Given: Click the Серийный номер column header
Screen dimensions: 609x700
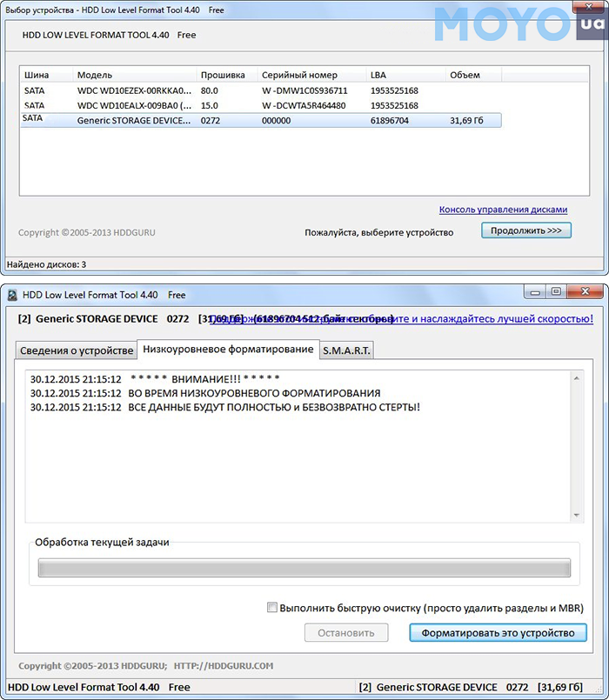Looking at the screenshot, I should 311,75.
